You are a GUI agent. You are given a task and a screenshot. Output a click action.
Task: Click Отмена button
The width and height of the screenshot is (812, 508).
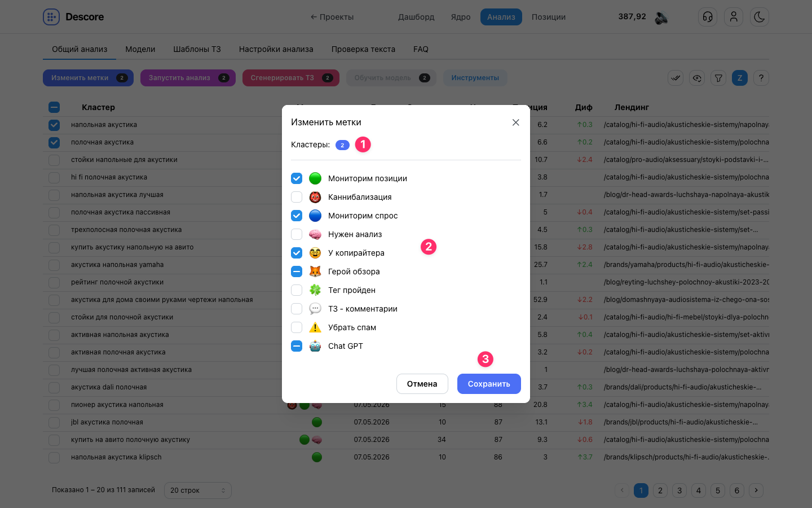click(422, 384)
